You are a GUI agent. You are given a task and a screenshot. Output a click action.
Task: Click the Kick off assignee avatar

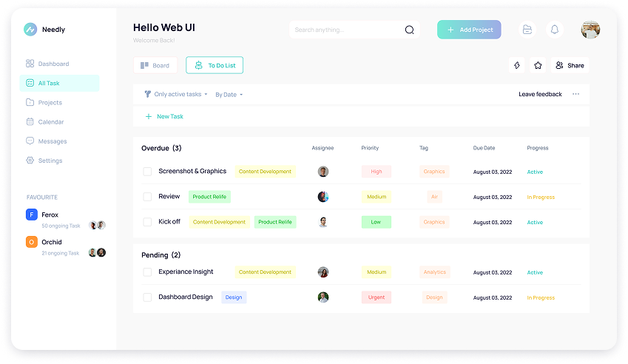(323, 222)
